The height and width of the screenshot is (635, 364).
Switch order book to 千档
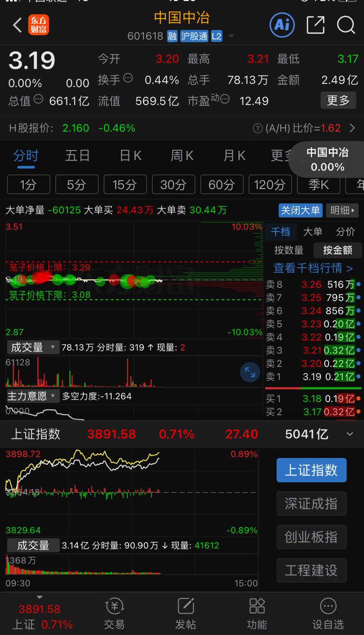[281, 232]
